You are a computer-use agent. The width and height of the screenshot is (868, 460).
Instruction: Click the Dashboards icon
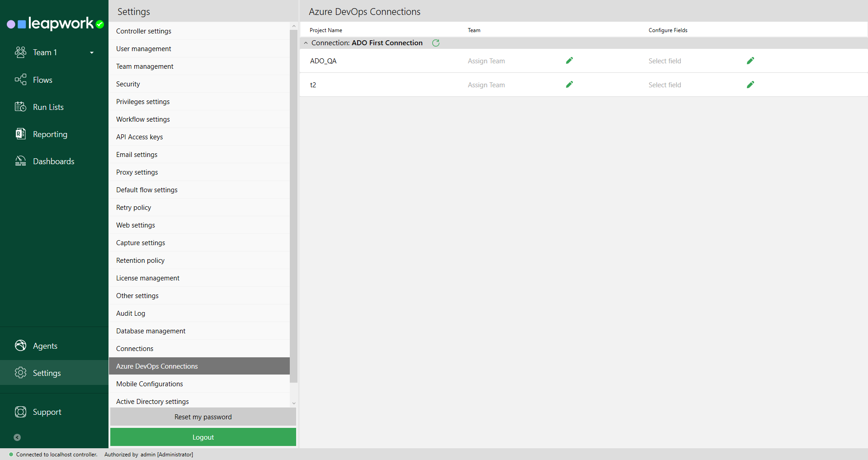[x=20, y=161]
